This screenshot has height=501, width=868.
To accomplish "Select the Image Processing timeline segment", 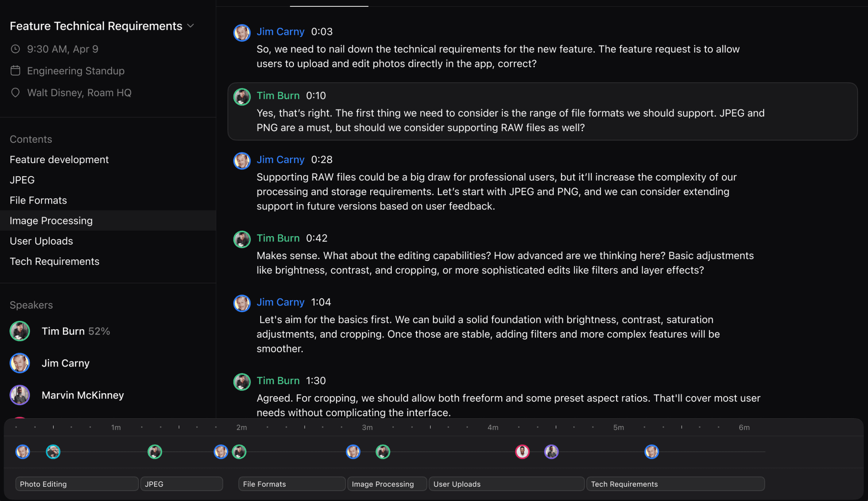I will (x=387, y=484).
